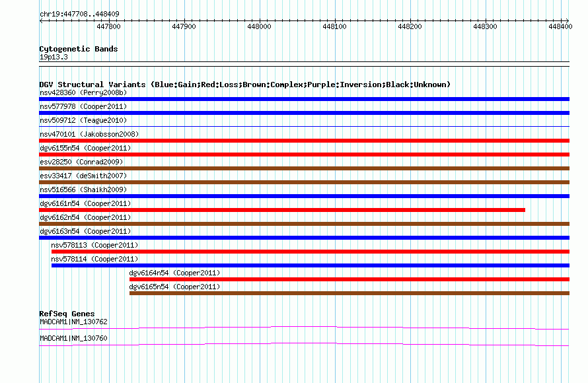Open variant nsv578114 (Cooper2011) label
Viewport: 588px width, 383px height.
pos(94,259)
